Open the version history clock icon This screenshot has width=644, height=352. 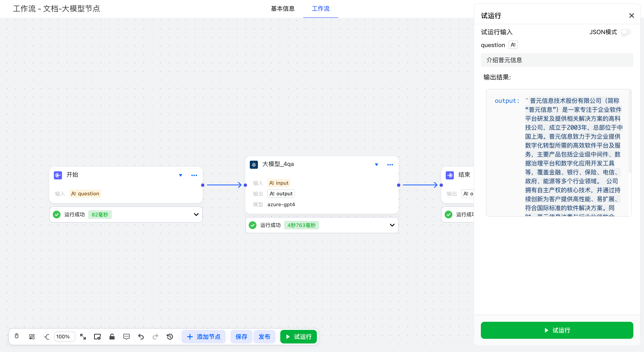[x=170, y=336]
